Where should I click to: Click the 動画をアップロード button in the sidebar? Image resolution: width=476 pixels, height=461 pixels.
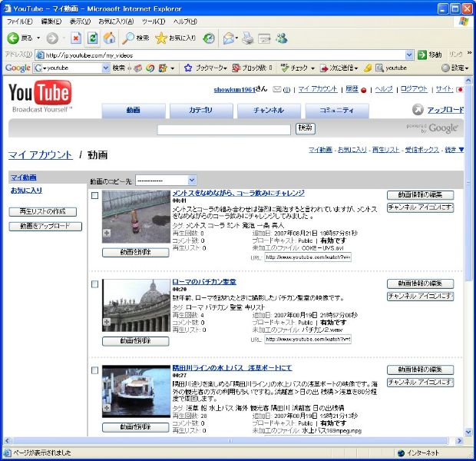pyautogui.click(x=45, y=226)
